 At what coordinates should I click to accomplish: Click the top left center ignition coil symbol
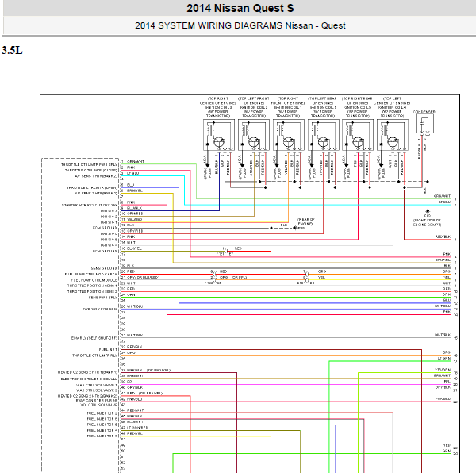(x=393, y=135)
